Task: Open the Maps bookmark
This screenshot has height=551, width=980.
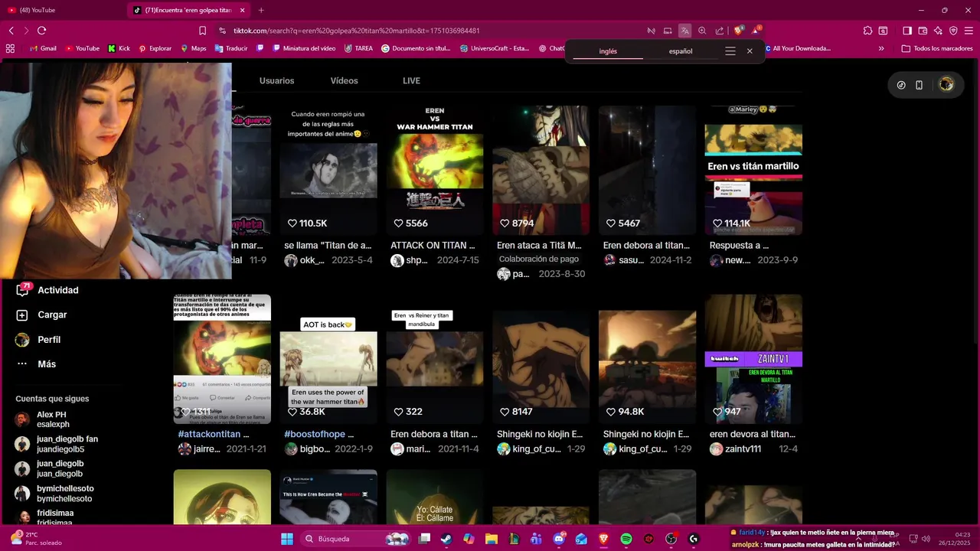Action: click(x=194, y=48)
